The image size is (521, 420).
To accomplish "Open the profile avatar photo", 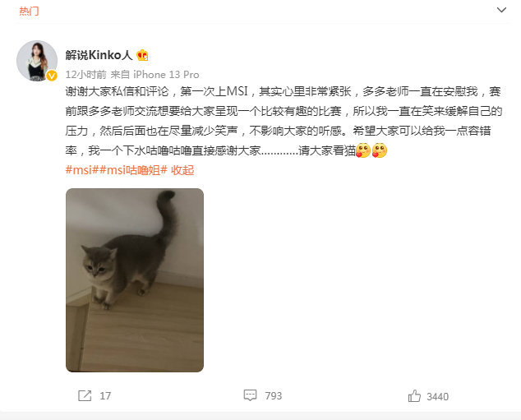I will pyautogui.click(x=37, y=61).
